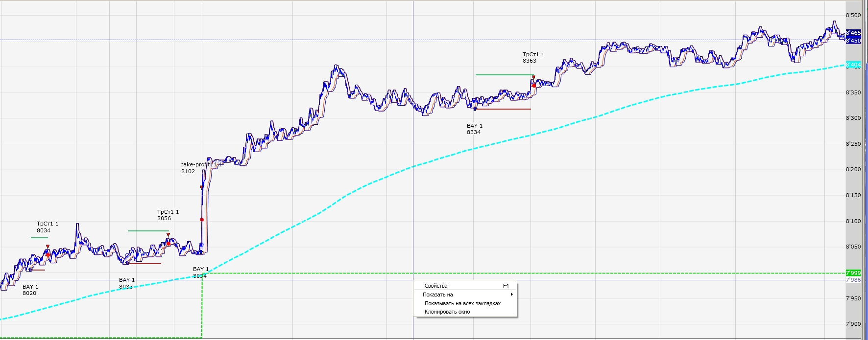868x340 pixels.
Task: Click the 8'050 price axis label
Action: (853, 247)
